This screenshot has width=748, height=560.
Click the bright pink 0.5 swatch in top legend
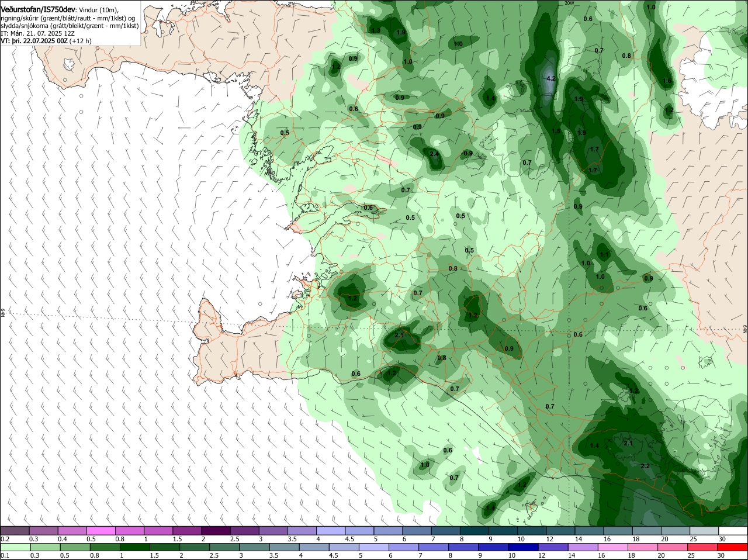(101, 531)
